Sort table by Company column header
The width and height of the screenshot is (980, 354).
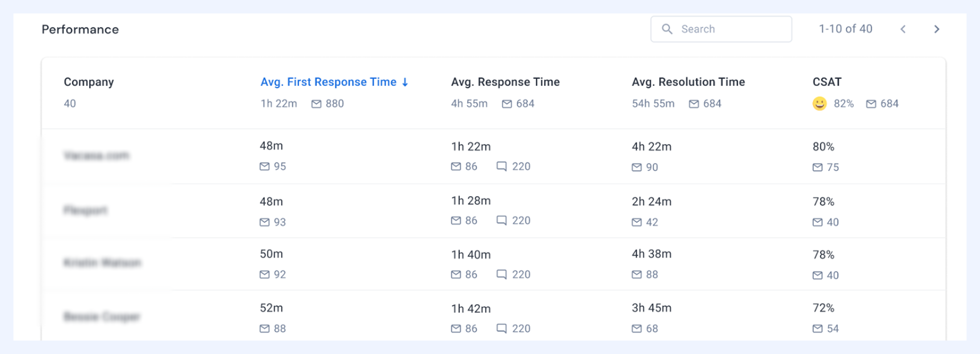click(x=89, y=82)
